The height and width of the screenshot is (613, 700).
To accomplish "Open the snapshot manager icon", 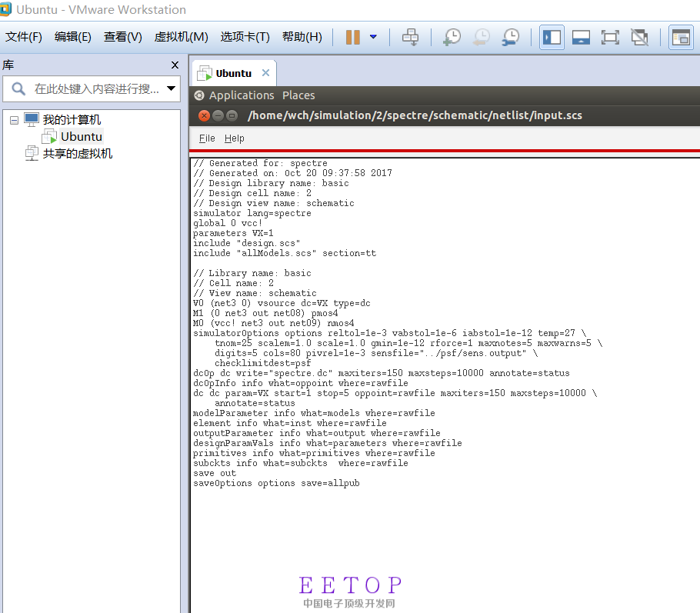I will coord(510,37).
